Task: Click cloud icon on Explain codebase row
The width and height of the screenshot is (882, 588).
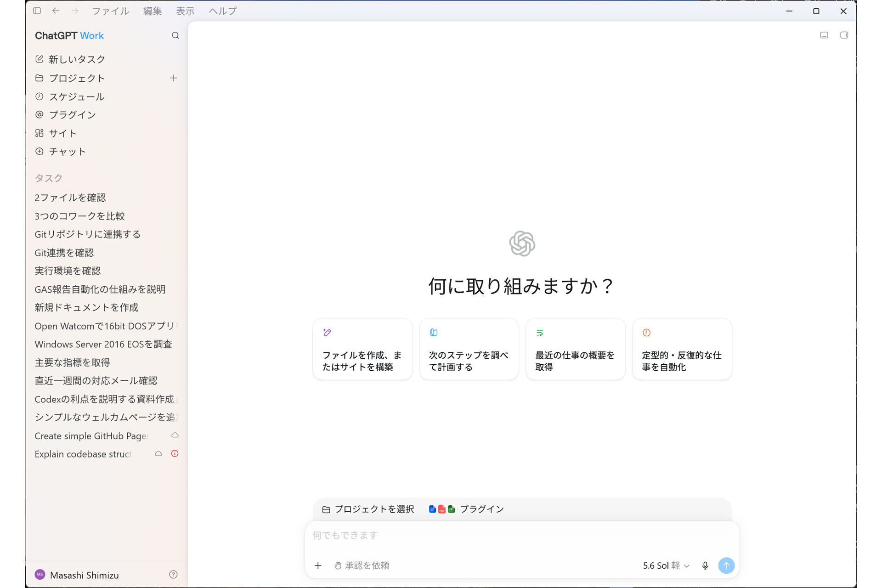Action: click(158, 453)
